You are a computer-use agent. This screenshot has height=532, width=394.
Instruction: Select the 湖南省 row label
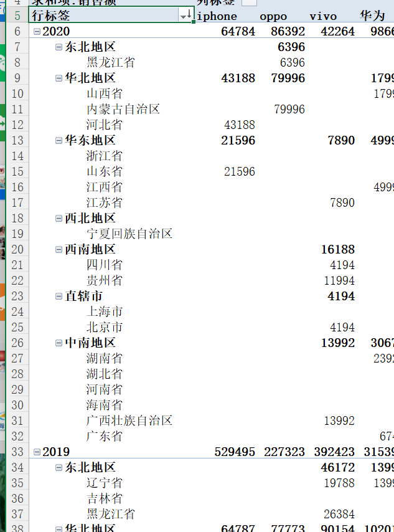pyautogui.click(x=104, y=359)
